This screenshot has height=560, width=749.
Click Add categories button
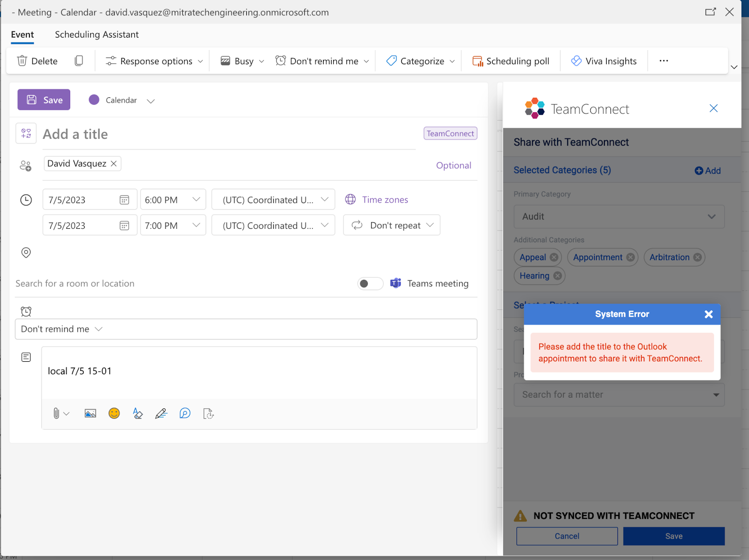coord(707,171)
